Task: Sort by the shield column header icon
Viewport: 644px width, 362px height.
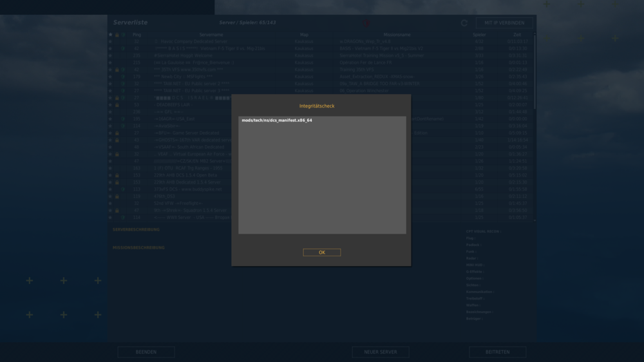Action: tap(123, 35)
